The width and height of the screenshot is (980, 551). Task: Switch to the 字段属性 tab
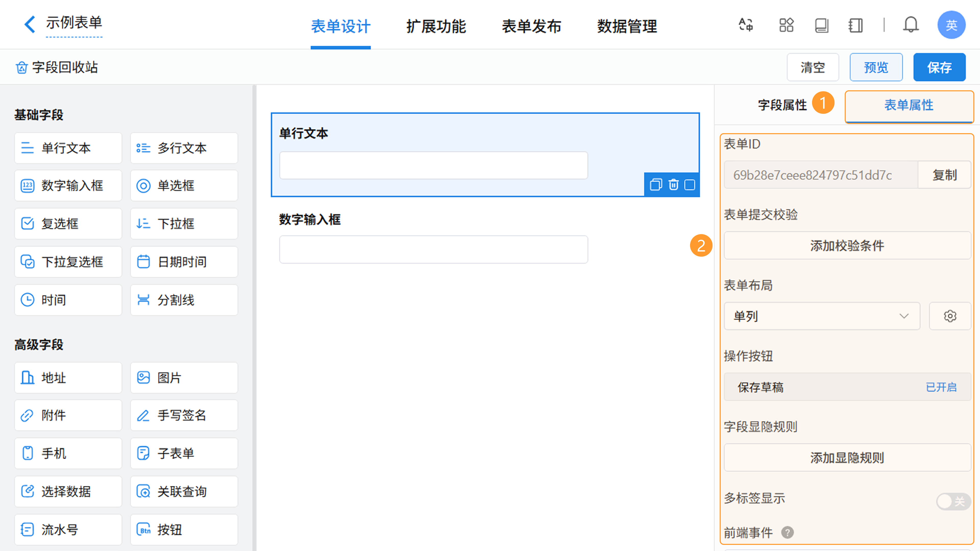click(782, 105)
